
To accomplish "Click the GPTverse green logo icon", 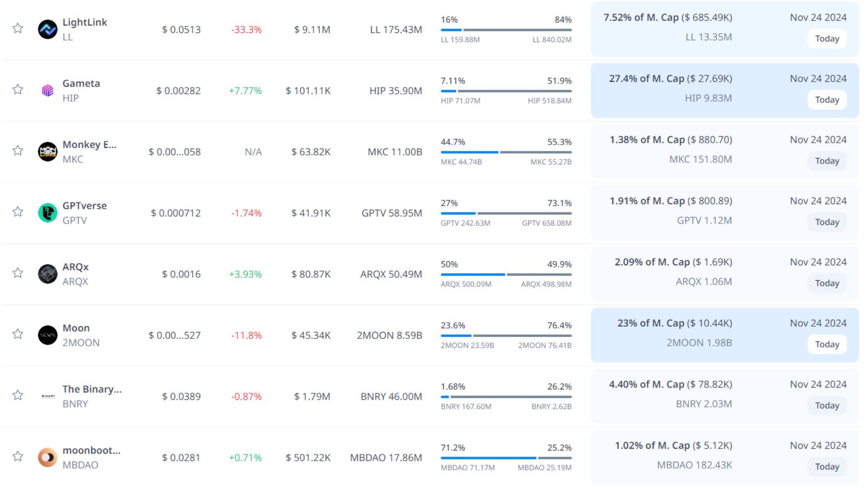I will [x=47, y=213].
